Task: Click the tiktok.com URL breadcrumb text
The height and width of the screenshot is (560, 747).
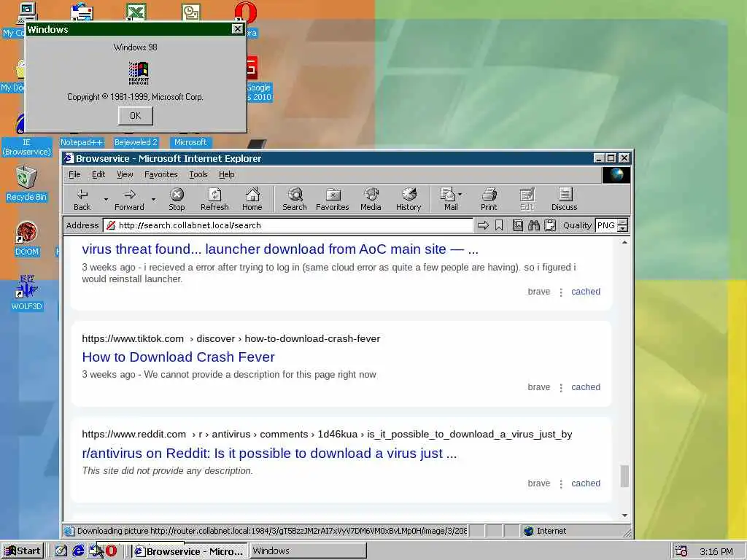Action: click(231, 338)
